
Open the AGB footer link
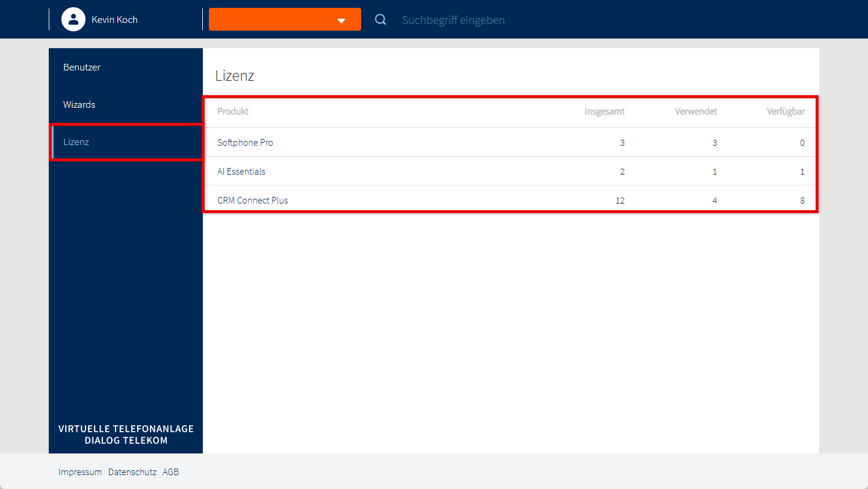(171, 472)
